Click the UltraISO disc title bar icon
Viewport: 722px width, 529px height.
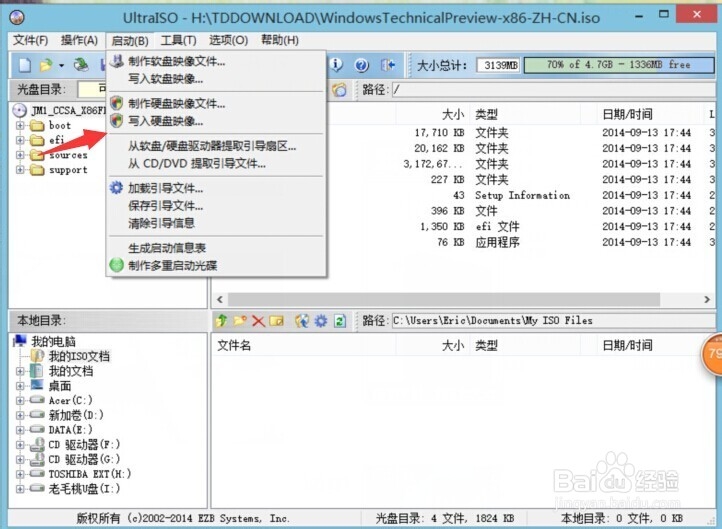17,17
